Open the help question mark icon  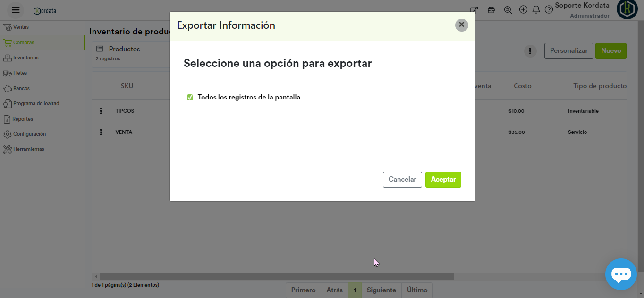pos(549,10)
